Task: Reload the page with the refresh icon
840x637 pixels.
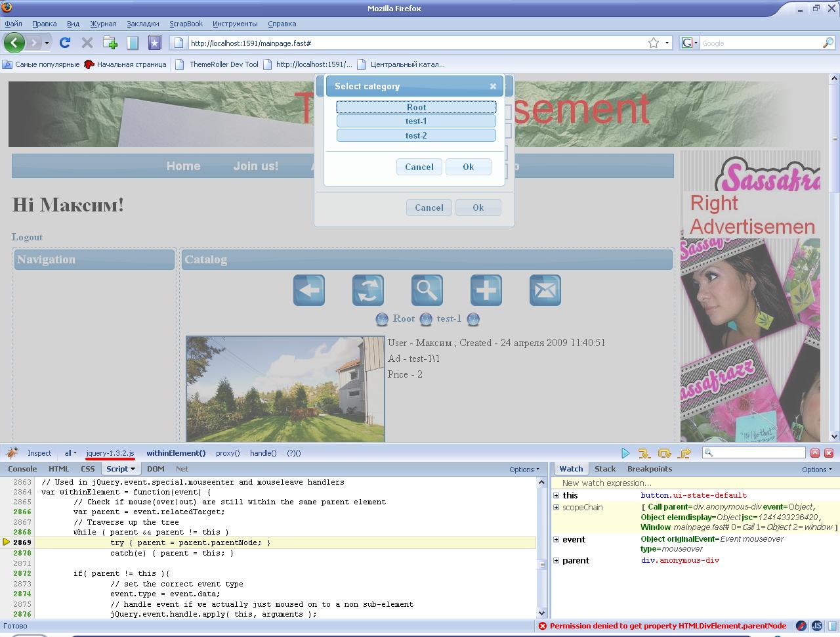Action: (x=64, y=43)
